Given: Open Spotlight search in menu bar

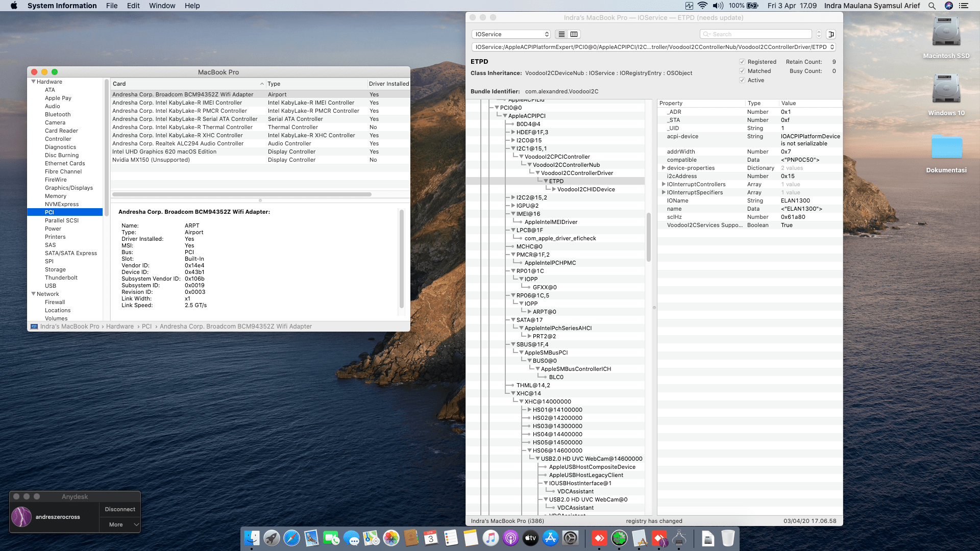Looking at the screenshot, I should click(x=932, y=6).
